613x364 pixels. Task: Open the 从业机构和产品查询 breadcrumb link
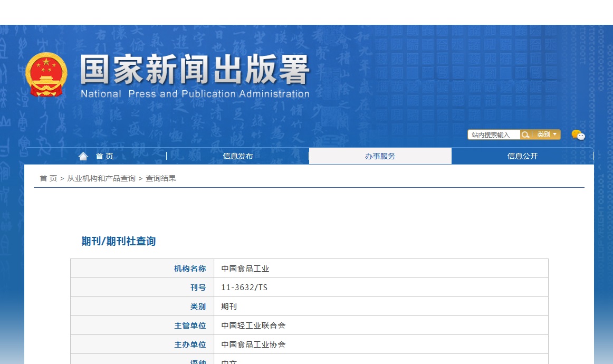pos(101,178)
